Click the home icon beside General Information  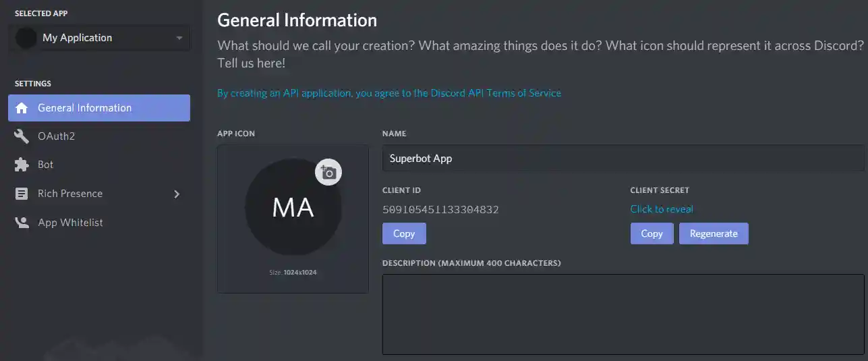(22, 108)
